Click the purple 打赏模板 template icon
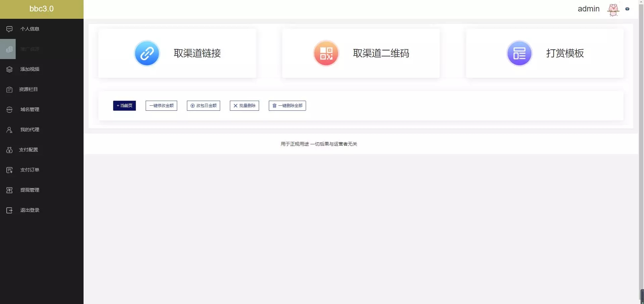The width and height of the screenshot is (644, 304). coord(519,53)
